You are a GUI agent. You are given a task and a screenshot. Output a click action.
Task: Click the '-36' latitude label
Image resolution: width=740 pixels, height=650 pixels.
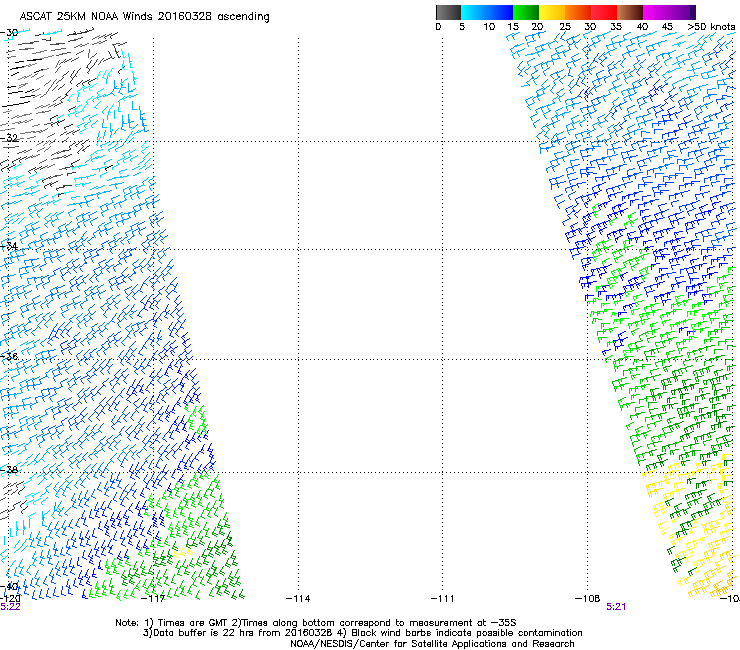tap(9, 356)
